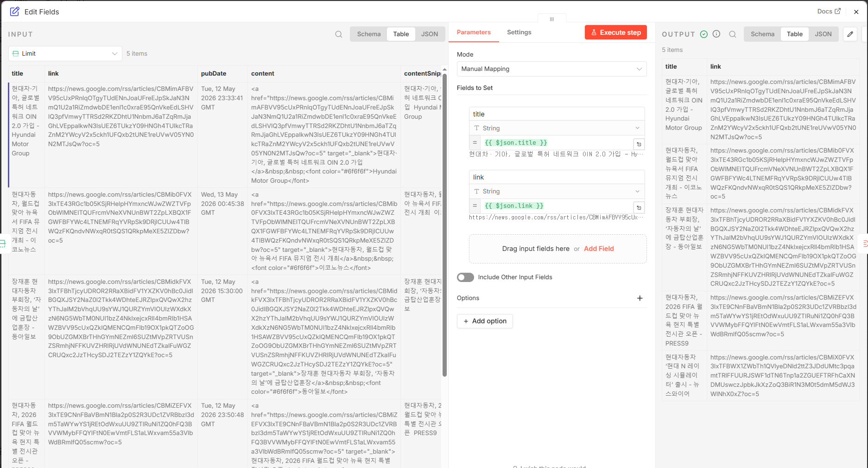Click the '5 items' count in OUTPUT panel
The width and height of the screenshot is (868, 468).
coord(672,50)
